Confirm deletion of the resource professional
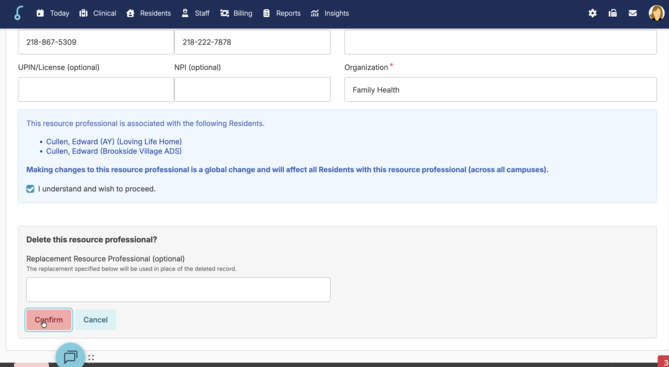 click(x=49, y=320)
